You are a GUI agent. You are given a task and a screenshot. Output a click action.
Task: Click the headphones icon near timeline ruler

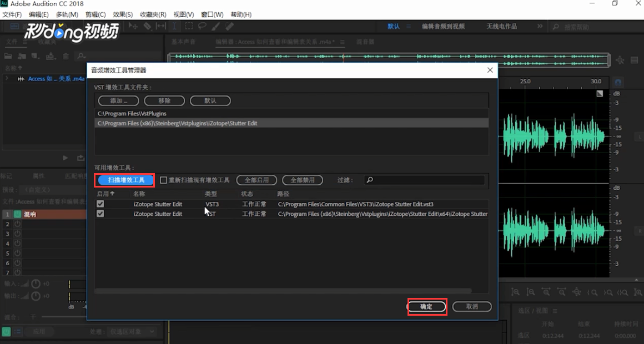[x=618, y=82]
